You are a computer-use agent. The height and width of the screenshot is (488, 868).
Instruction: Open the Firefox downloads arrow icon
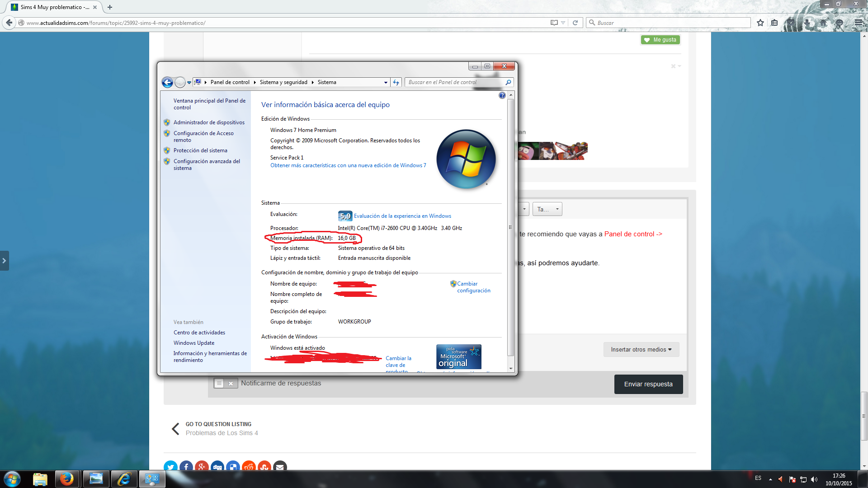[807, 23]
